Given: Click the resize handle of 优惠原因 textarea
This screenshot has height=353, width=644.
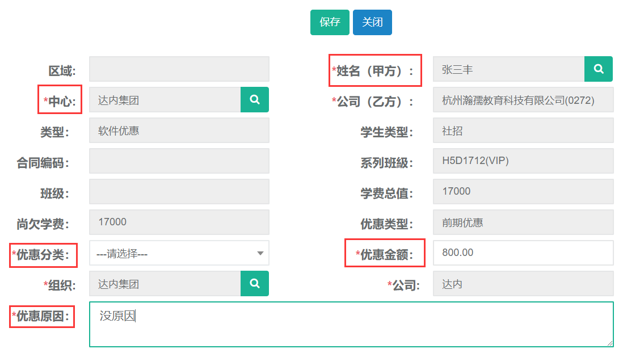Looking at the screenshot, I should pos(610,343).
